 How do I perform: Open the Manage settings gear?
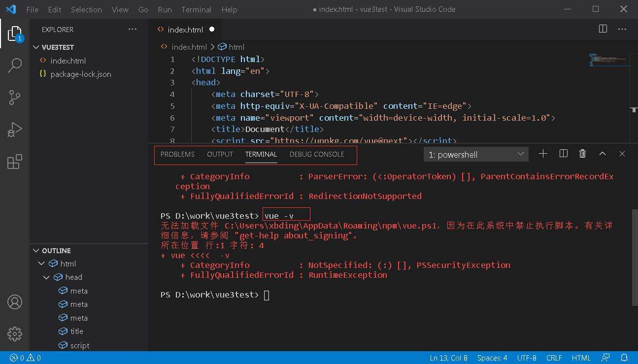[15, 333]
